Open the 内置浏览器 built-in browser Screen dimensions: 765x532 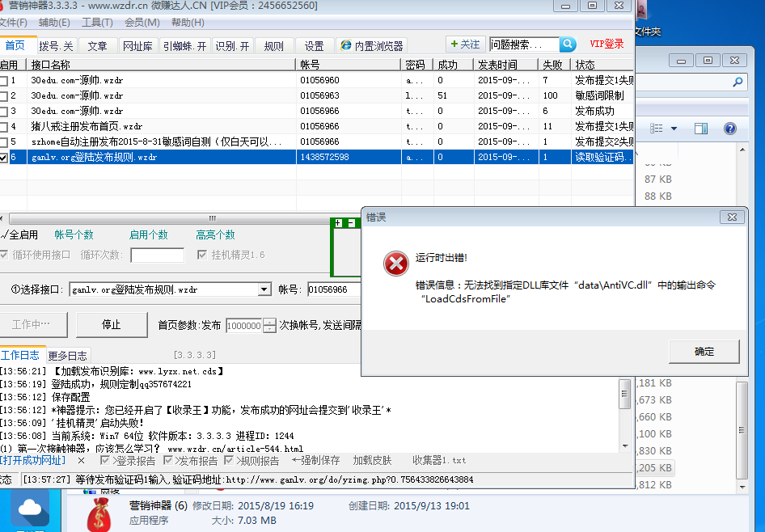click(370, 46)
